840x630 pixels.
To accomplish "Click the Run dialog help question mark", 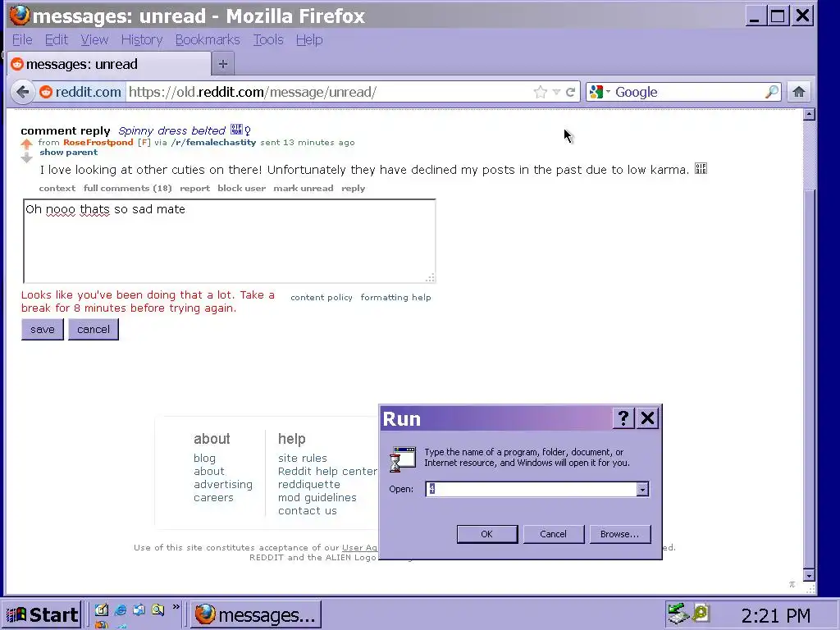I will 623,418.
